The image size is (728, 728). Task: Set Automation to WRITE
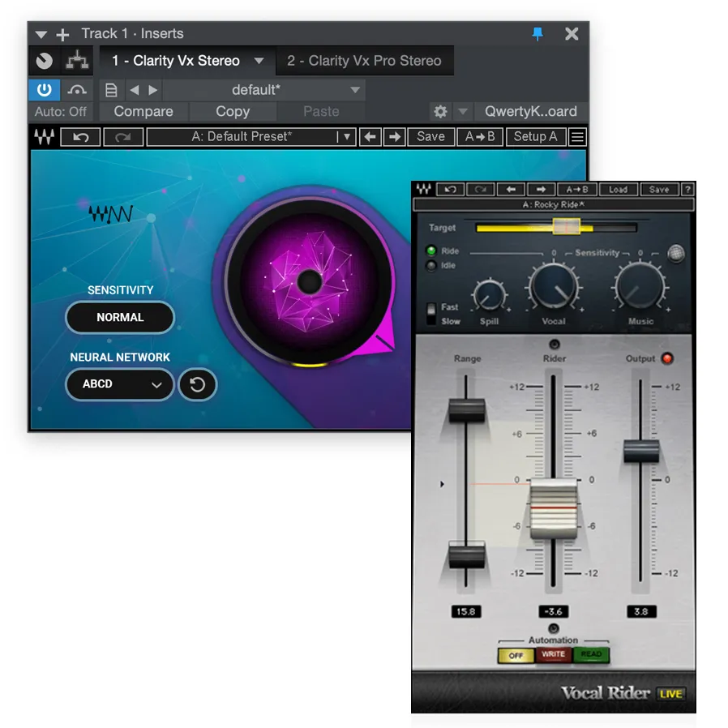pyautogui.click(x=553, y=655)
